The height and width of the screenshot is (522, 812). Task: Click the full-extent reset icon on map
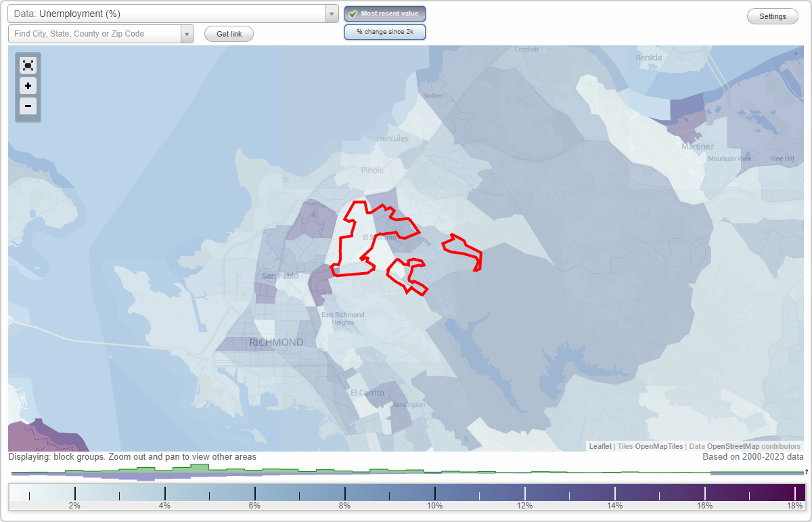28,65
